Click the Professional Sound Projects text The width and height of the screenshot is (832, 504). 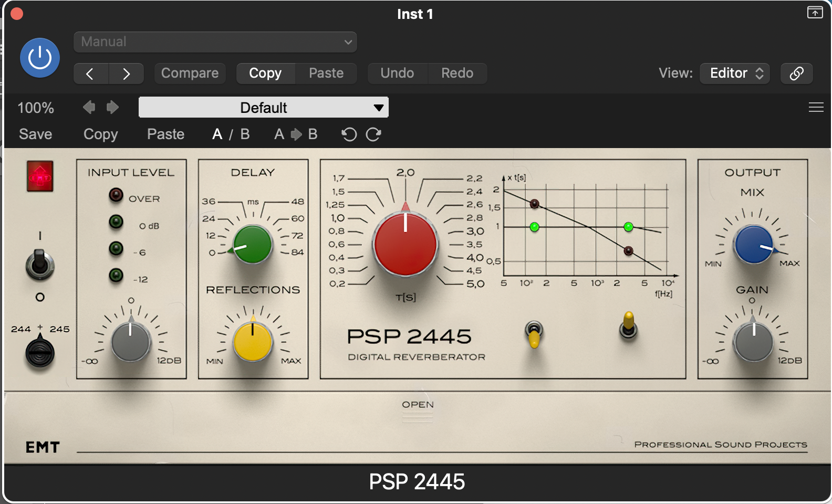(x=721, y=445)
